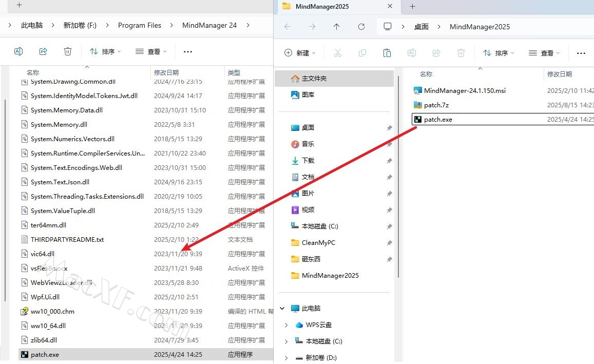
Task: Add new tab in left Explorer window
Action: [20, 5]
